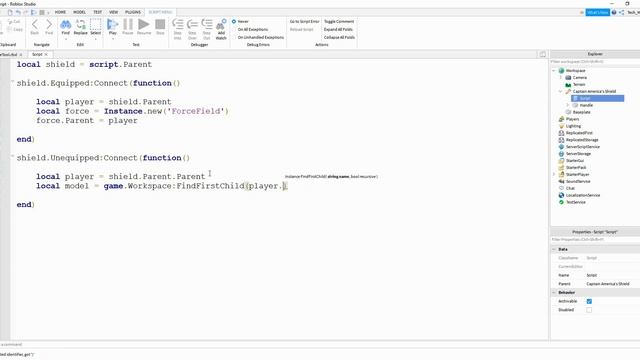
Task: Click Collapse All Folds action
Action: (339, 37)
